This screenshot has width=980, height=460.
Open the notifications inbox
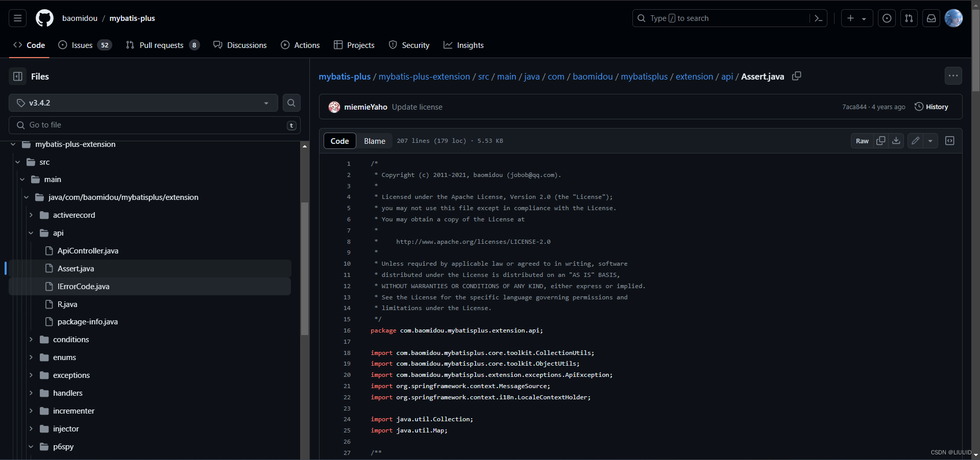click(x=931, y=18)
